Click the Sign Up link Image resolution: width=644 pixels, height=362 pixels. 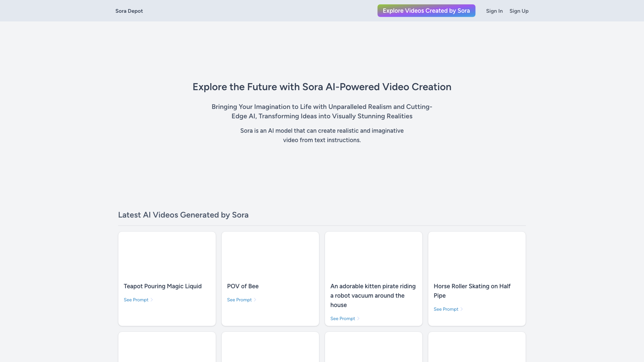point(519,11)
